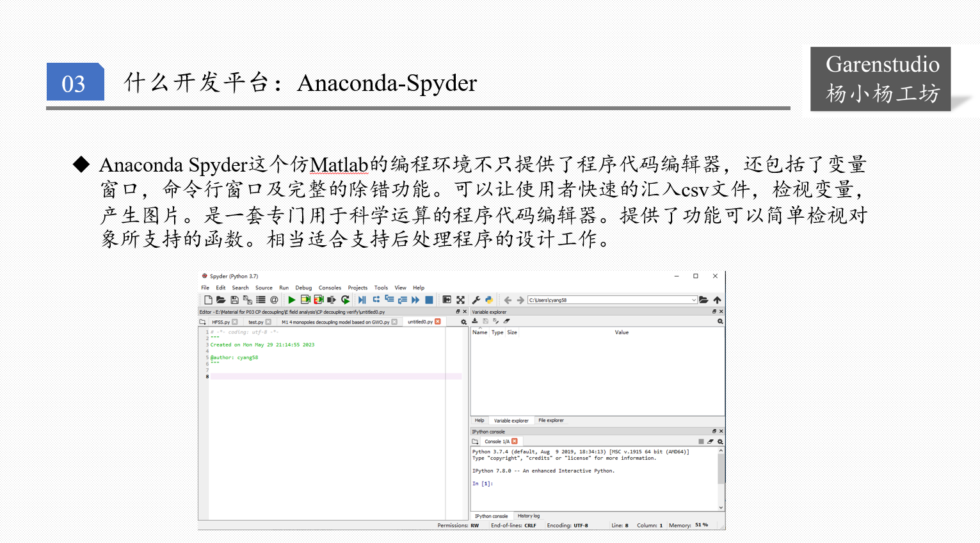Click the New file icon in Spyder toolbar
The width and height of the screenshot is (980, 543).
click(x=208, y=300)
